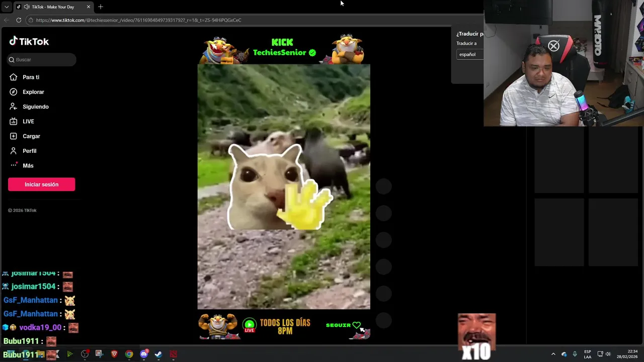The image size is (644, 362).
Task: Click the microphone tray icon
Action: click(x=575, y=354)
